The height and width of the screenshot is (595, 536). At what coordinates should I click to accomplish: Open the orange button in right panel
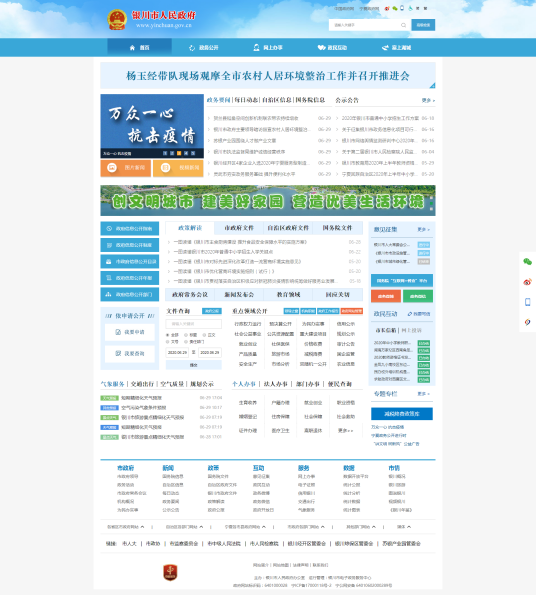tap(386, 296)
